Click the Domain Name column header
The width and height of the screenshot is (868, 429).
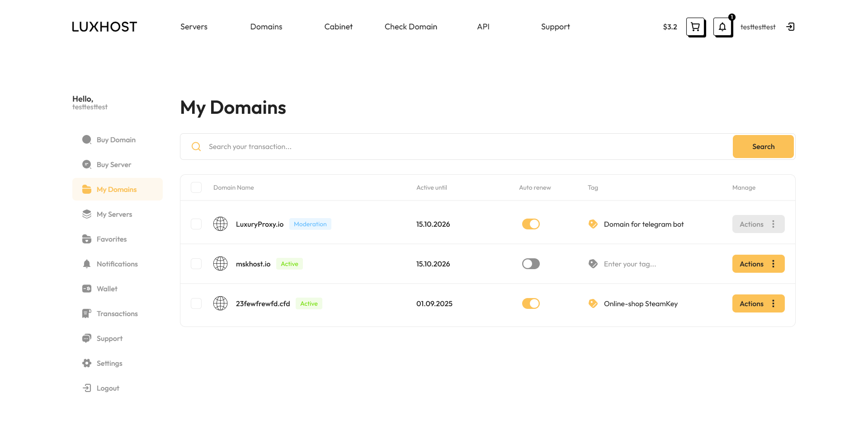233,187
